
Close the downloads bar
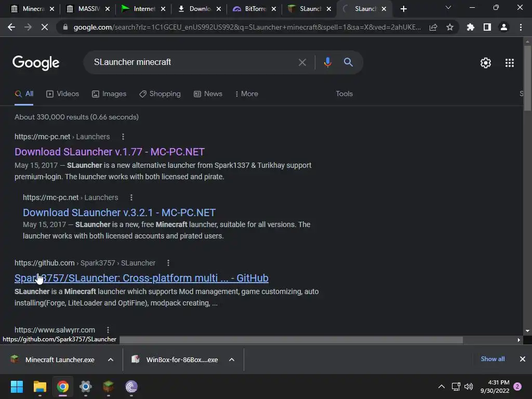[523, 359]
